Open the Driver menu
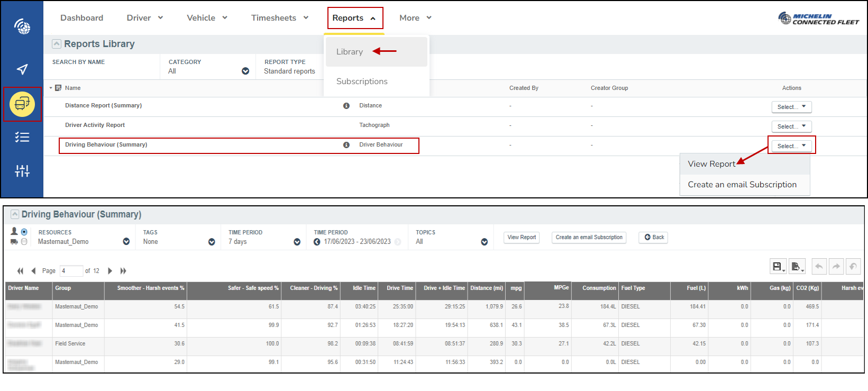The image size is (868, 391). (145, 18)
